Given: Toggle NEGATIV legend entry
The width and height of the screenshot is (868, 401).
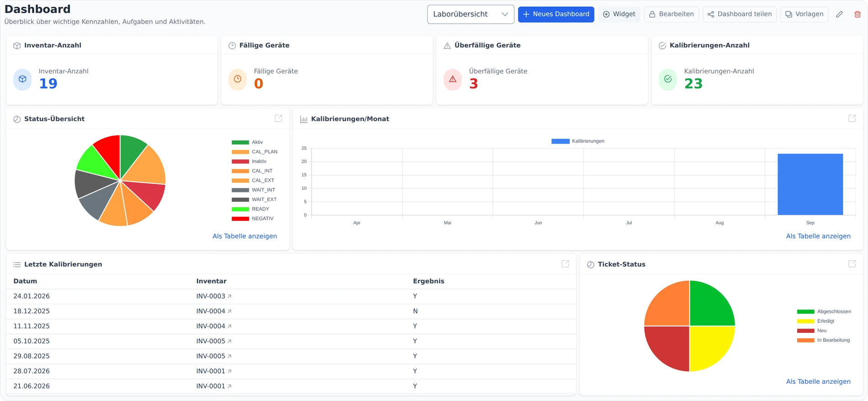Looking at the screenshot, I should (x=253, y=219).
